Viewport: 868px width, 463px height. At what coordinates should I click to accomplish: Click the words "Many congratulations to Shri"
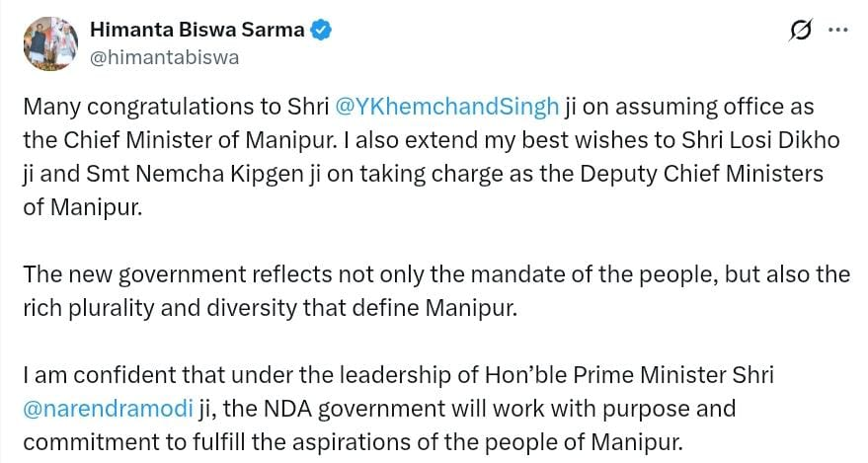tap(176, 106)
